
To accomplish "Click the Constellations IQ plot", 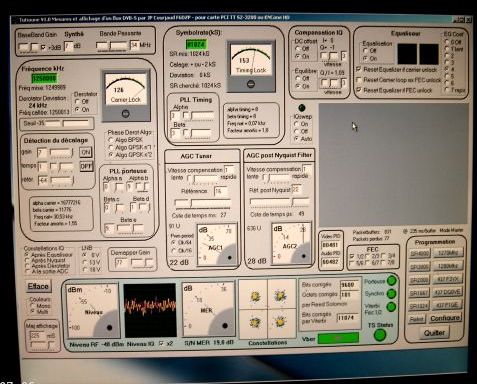I will (268, 309).
